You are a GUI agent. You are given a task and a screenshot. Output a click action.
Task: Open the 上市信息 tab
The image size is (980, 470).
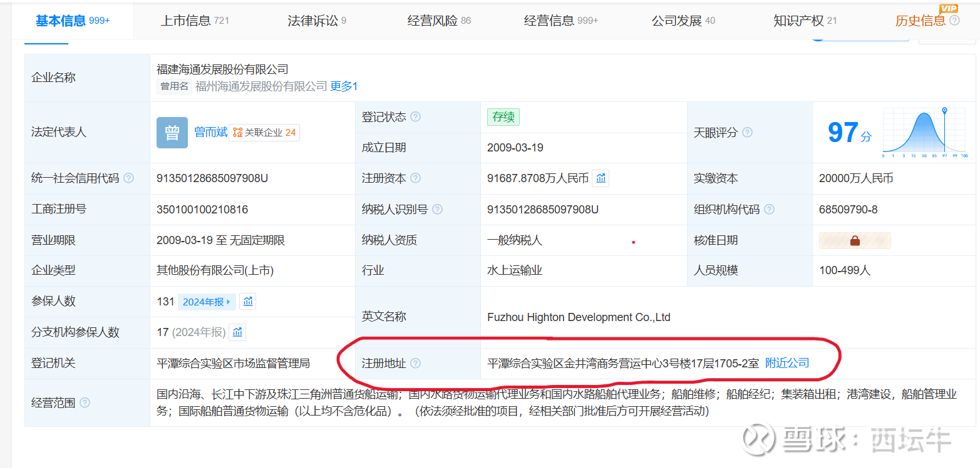(x=195, y=21)
